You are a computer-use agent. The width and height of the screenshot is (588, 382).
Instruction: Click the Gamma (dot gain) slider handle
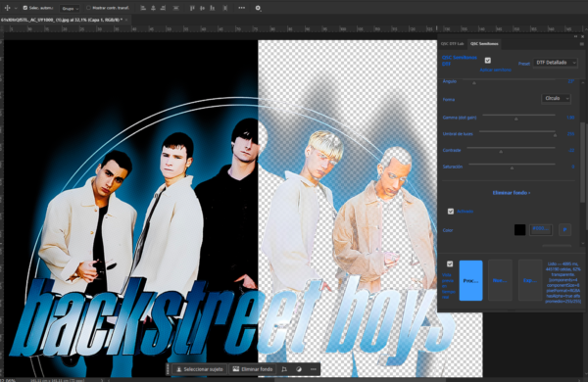(516, 119)
